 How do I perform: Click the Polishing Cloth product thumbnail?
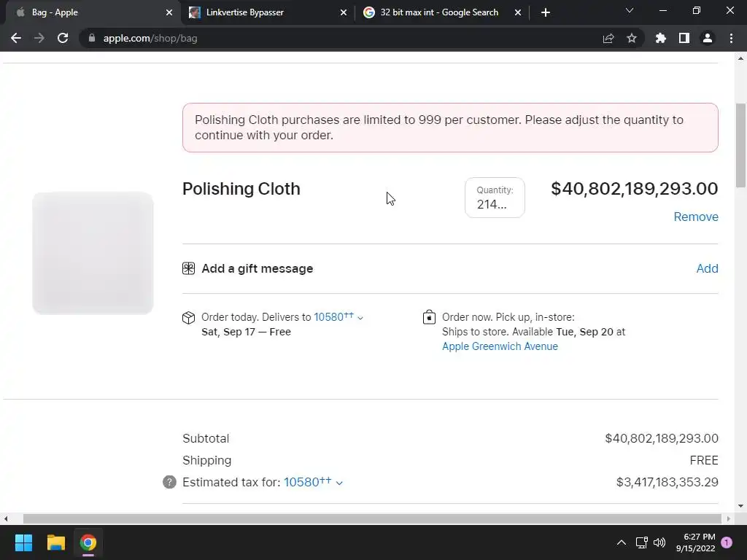93,253
